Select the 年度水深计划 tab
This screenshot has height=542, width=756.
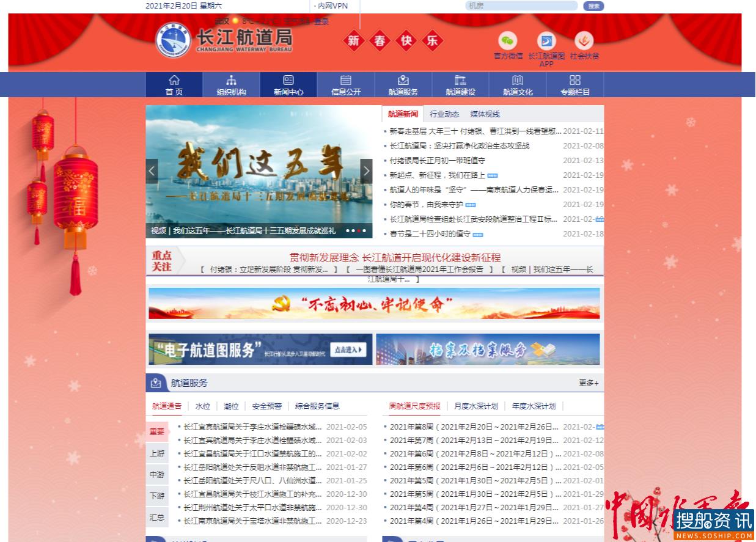click(534, 406)
